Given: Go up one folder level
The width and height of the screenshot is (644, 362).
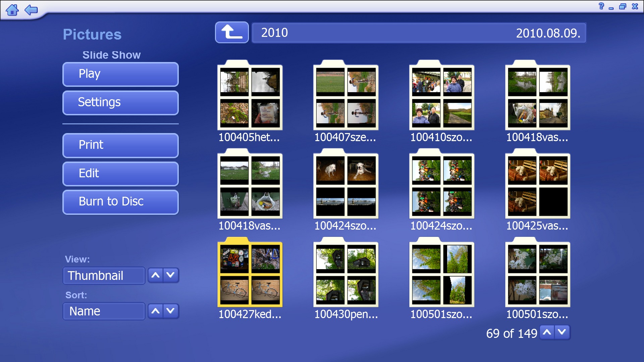Looking at the screenshot, I should pos(231,33).
